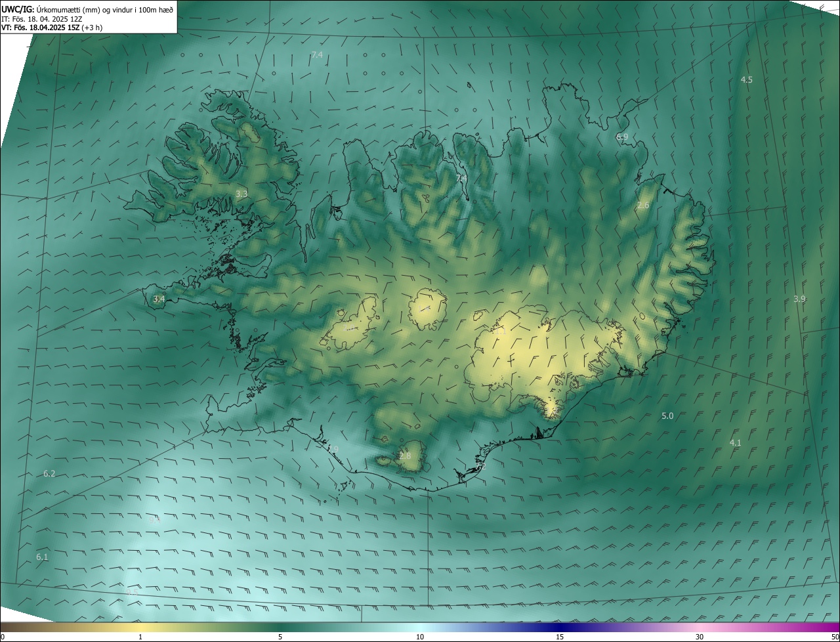Click the 50 tick label on the color scale
This screenshot has width=840, height=642.
tap(835, 637)
